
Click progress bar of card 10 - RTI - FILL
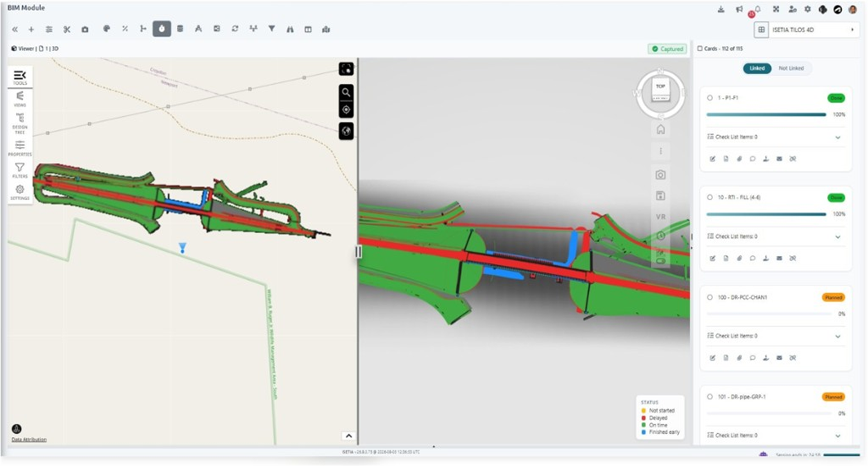click(x=766, y=214)
